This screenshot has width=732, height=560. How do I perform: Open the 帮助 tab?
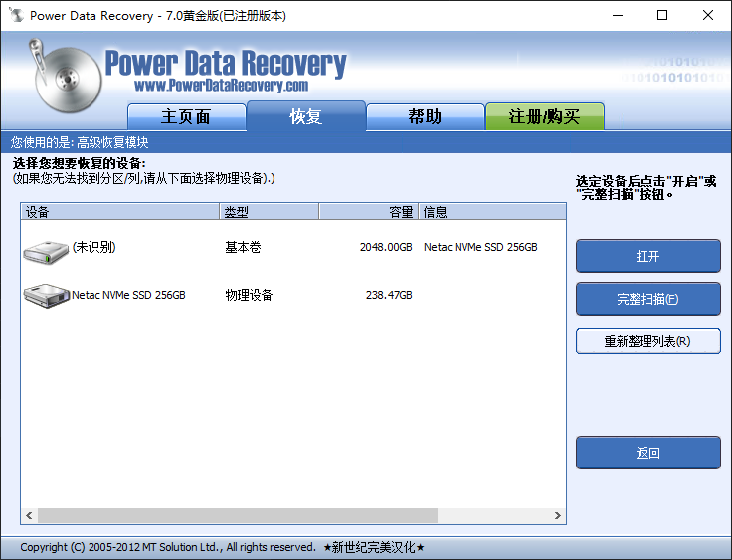pyautogui.click(x=426, y=116)
